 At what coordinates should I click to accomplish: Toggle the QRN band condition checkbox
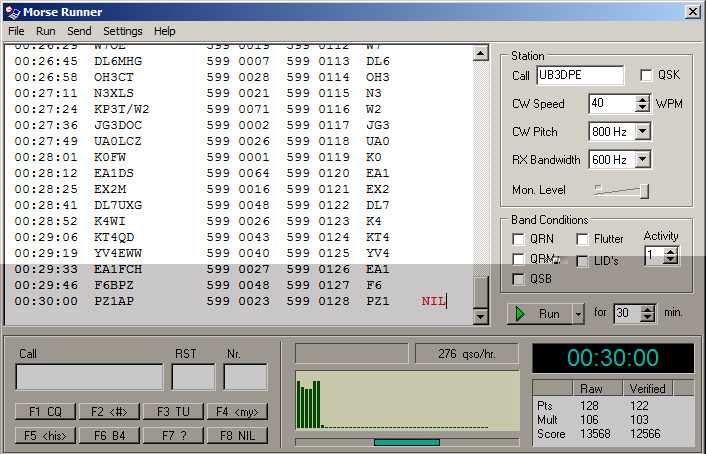pos(518,239)
